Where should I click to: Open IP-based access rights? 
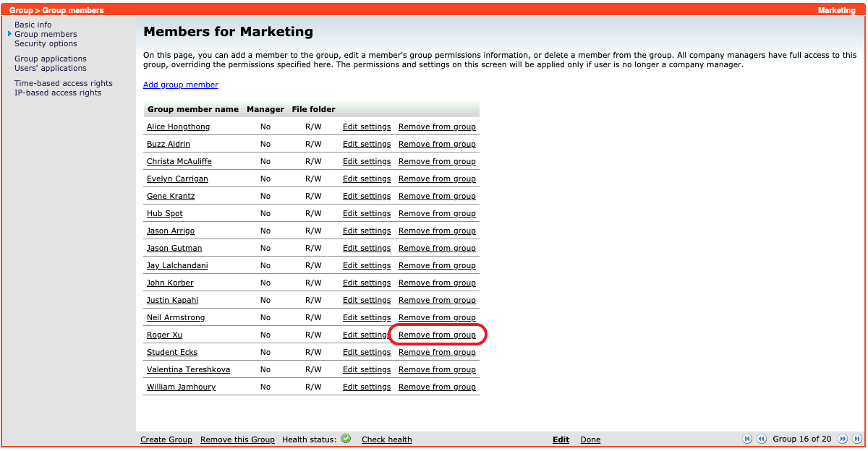point(58,93)
